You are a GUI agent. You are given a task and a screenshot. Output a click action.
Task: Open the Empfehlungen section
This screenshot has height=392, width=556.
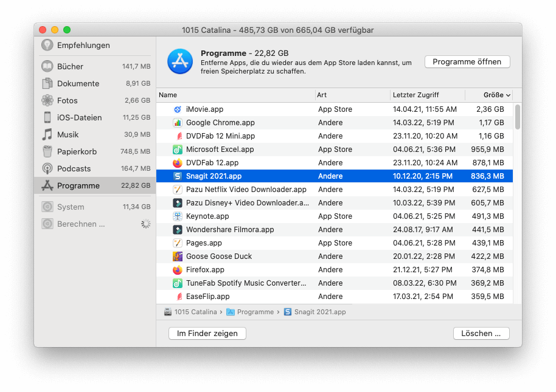(x=95, y=46)
